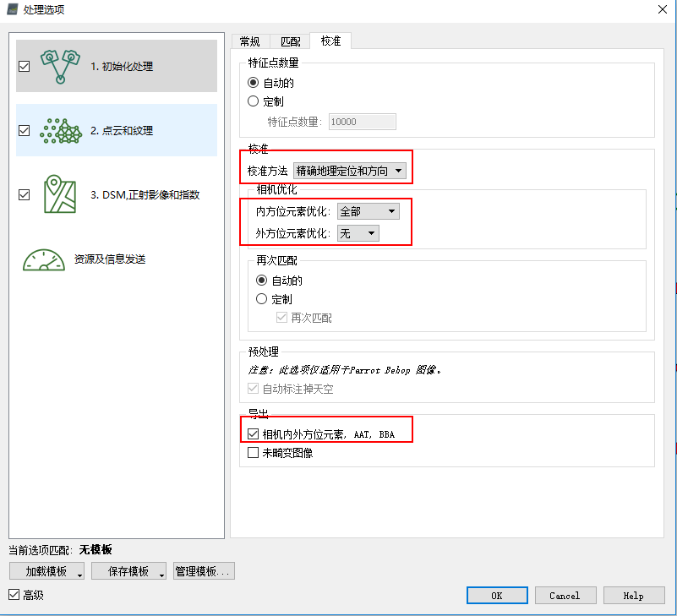Open the 加载模板 menu button
The height and width of the screenshot is (616, 677).
point(47,571)
